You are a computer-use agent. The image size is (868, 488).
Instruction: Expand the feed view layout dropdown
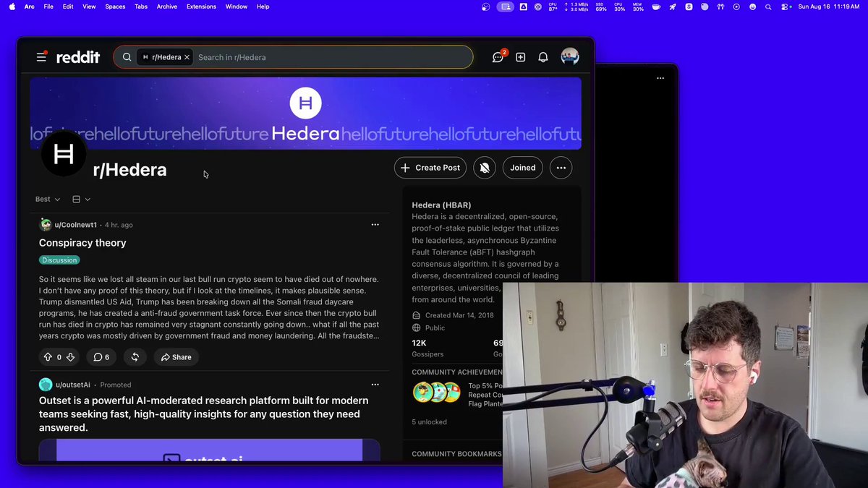tap(81, 199)
